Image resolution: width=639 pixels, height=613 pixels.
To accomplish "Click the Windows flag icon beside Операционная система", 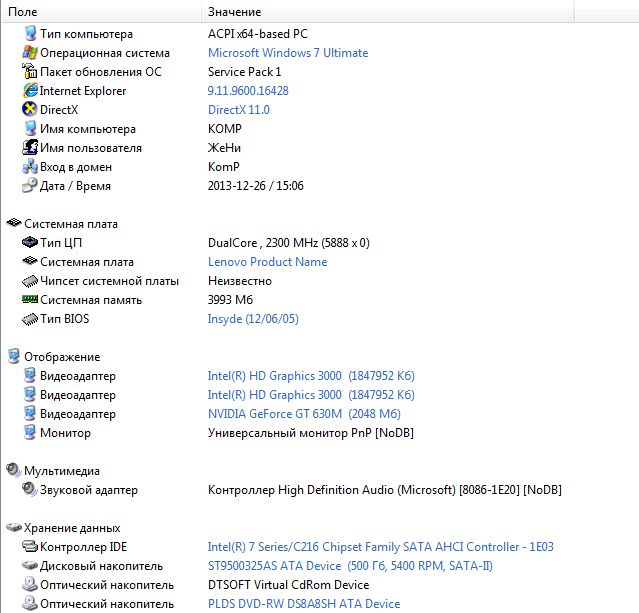I will 30,53.
